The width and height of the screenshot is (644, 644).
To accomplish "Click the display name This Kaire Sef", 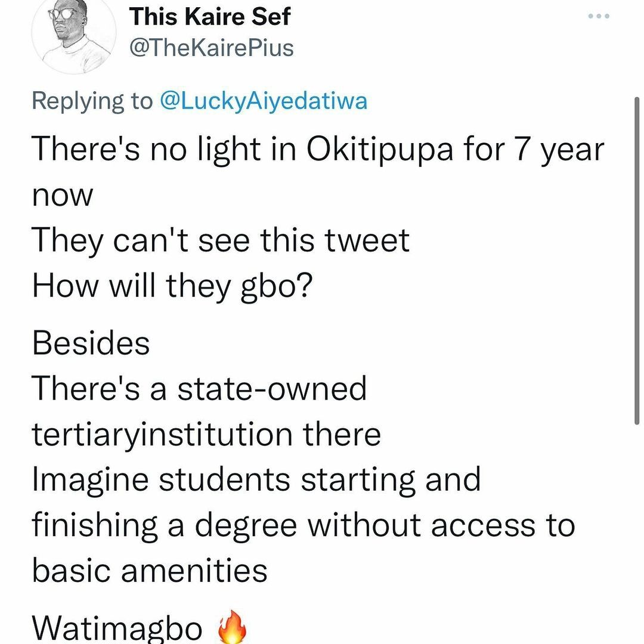I will [209, 17].
